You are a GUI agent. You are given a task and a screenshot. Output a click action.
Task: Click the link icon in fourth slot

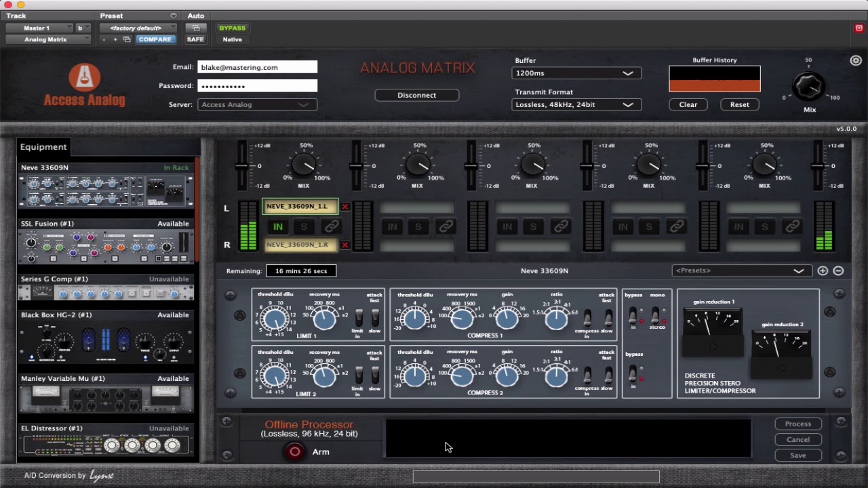tap(676, 226)
